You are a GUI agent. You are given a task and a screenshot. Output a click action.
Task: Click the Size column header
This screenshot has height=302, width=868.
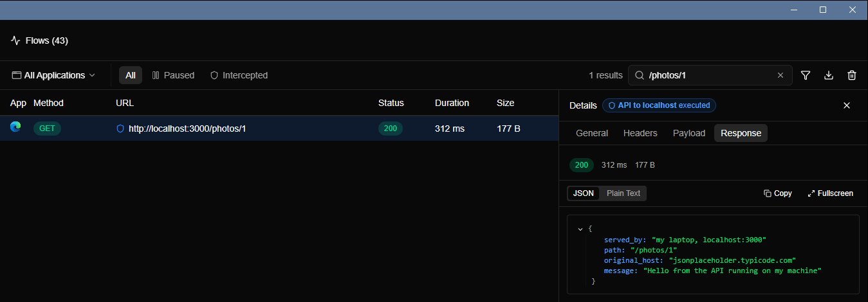click(x=505, y=103)
